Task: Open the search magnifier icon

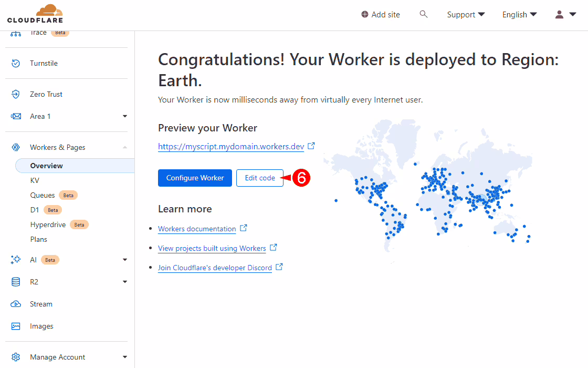Action: coord(424,14)
